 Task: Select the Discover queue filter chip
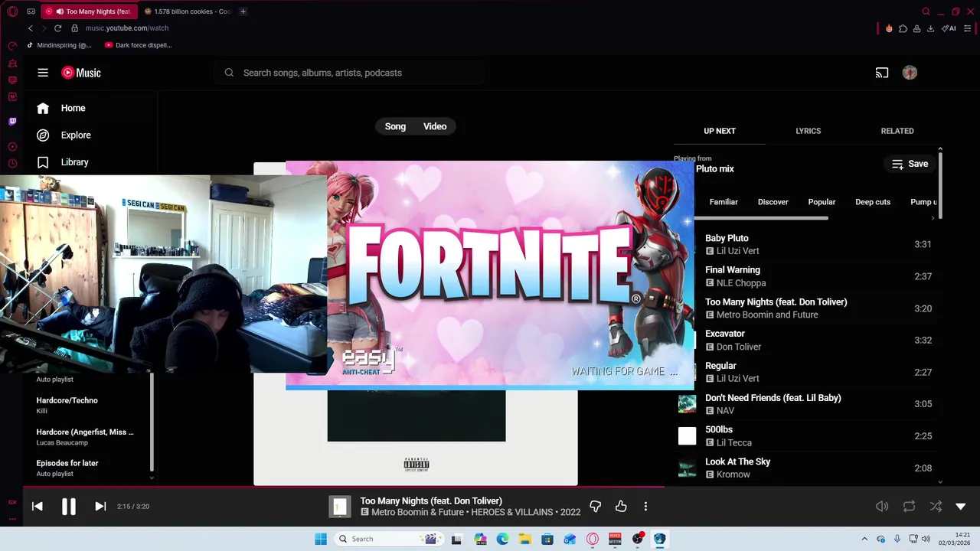(773, 202)
